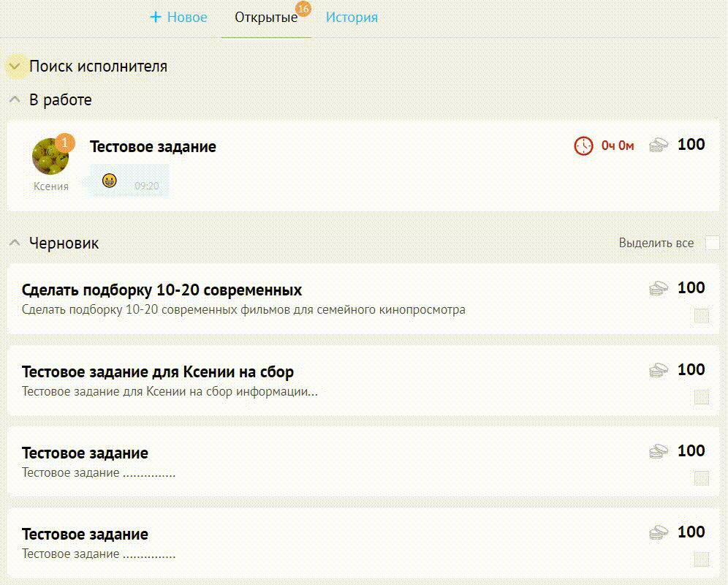Switch to the История tab
728x585 pixels.
pos(352,18)
